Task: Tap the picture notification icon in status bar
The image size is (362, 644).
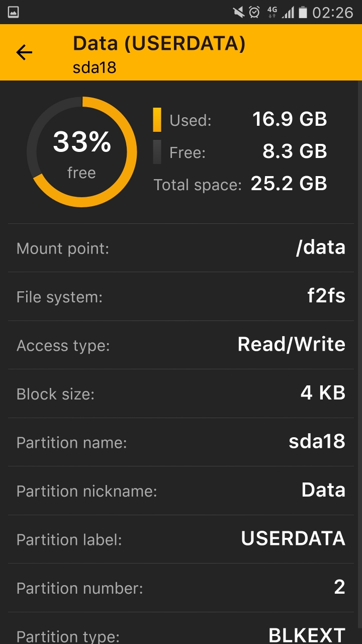Action: [14, 12]
